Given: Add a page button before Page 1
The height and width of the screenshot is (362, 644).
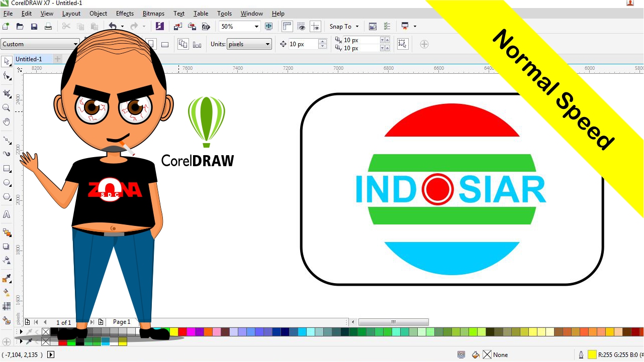Looking at the screenshot, I should point(27,322).
